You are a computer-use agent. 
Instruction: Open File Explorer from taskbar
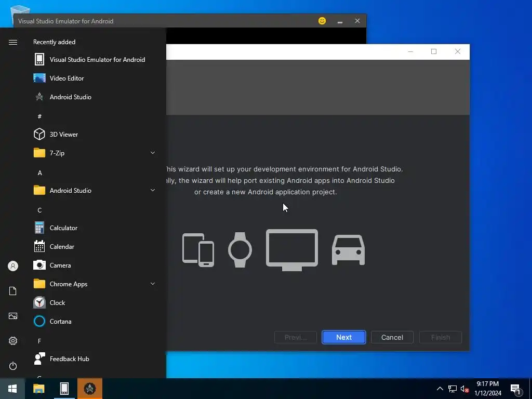coord(38,389)
